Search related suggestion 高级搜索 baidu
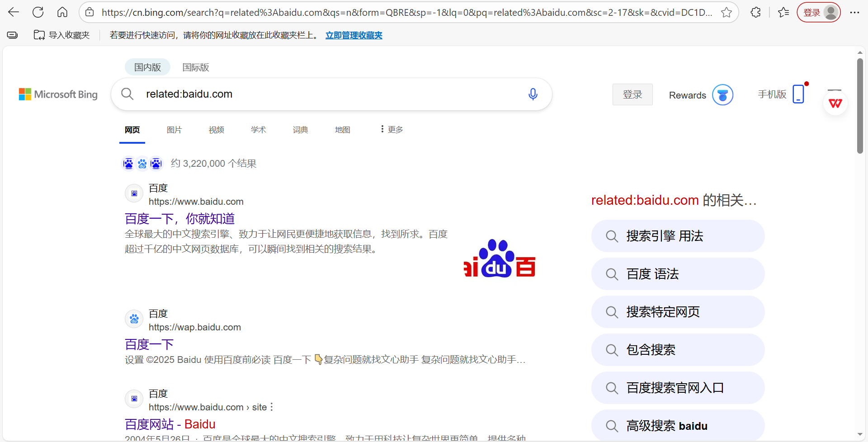Image resolution: width=868 pixels, height=442 pixels. tap(678, 425)
